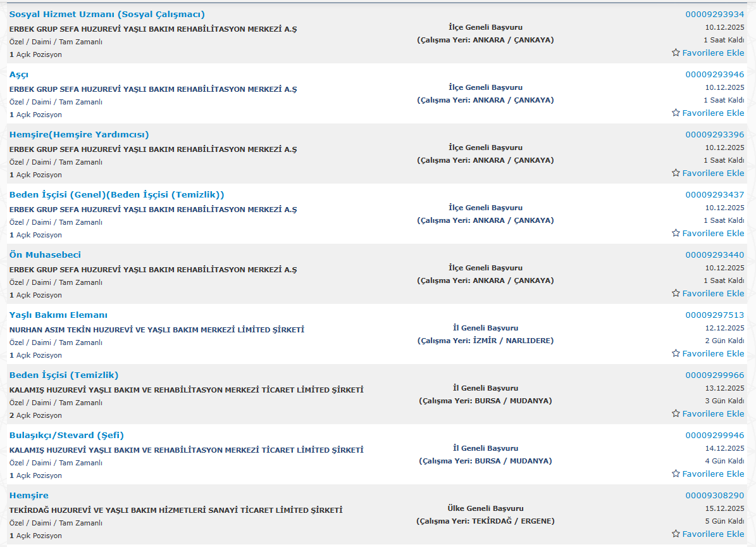The height and width of the screenshot is (547, 756).
Task: Open the Bulaşıkçı/Stevard (Şefi) job title
Action: coord(66,436)
